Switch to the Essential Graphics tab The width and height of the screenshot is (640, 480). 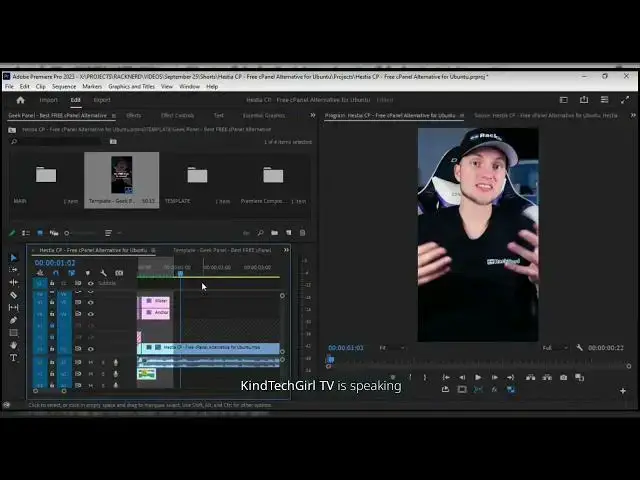click(264, 116)
